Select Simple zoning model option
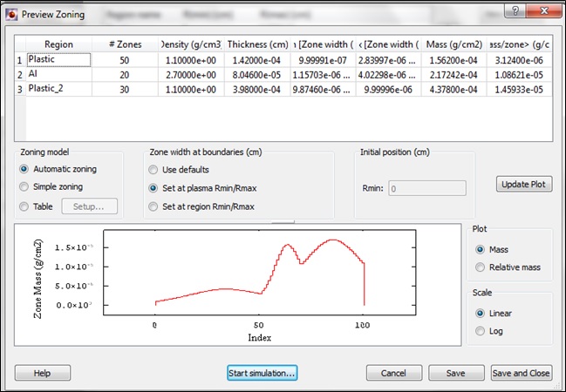Viewport: 566px width, 392px height. [24, 187]
